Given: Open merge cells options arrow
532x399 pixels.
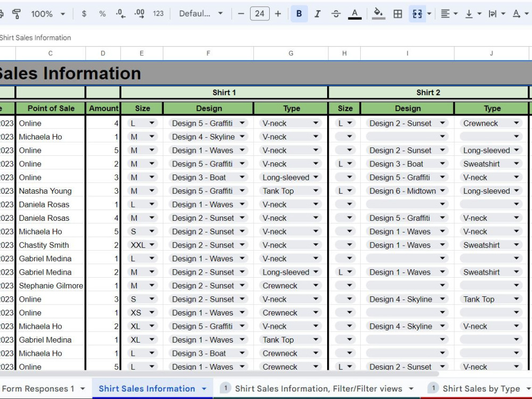Looking at the screenshot, I should pyautogui.click(x=429, y=14).
